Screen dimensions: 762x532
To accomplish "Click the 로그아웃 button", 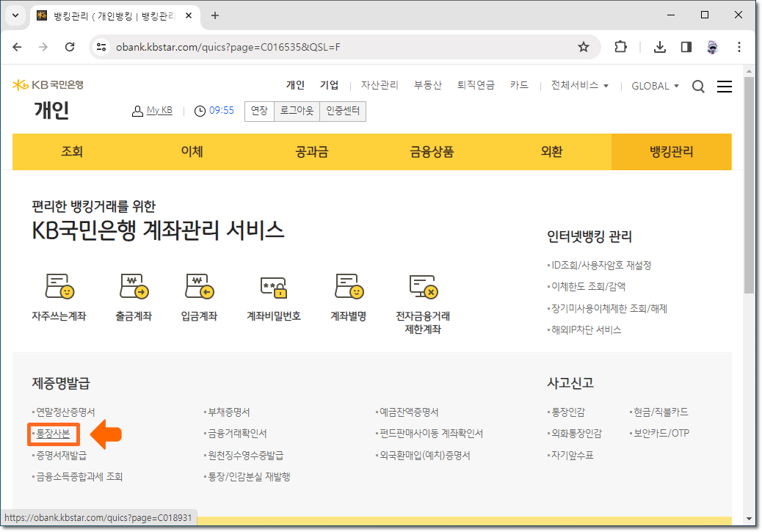I will [x=297, y=112].
